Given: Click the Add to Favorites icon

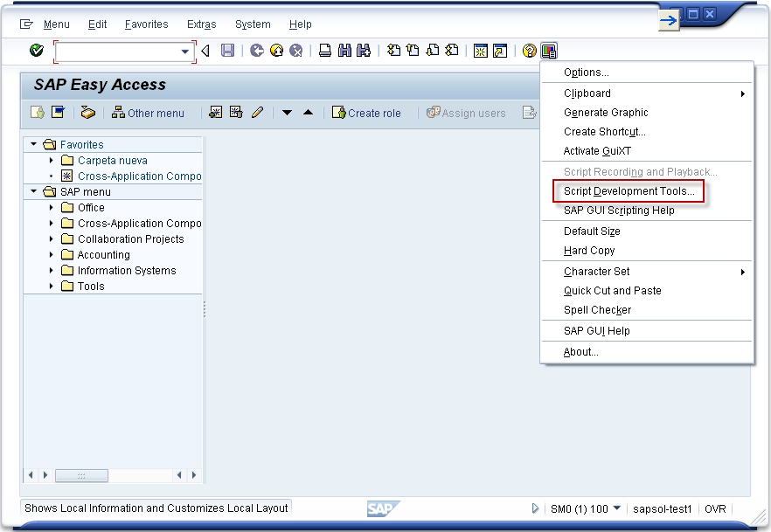Looking at the screenshot, I should tap(215, 113).
